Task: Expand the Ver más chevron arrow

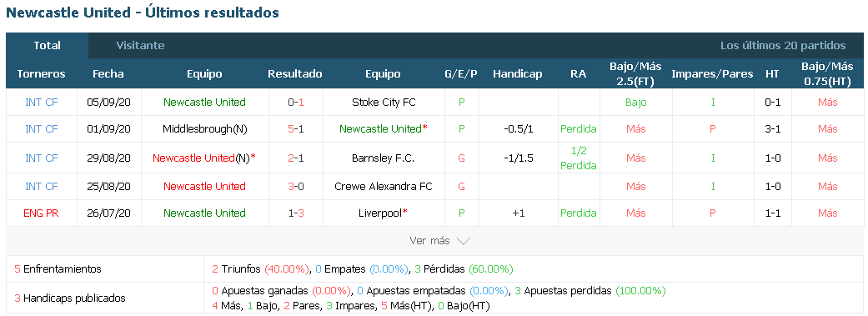Action: click(464, 241)
